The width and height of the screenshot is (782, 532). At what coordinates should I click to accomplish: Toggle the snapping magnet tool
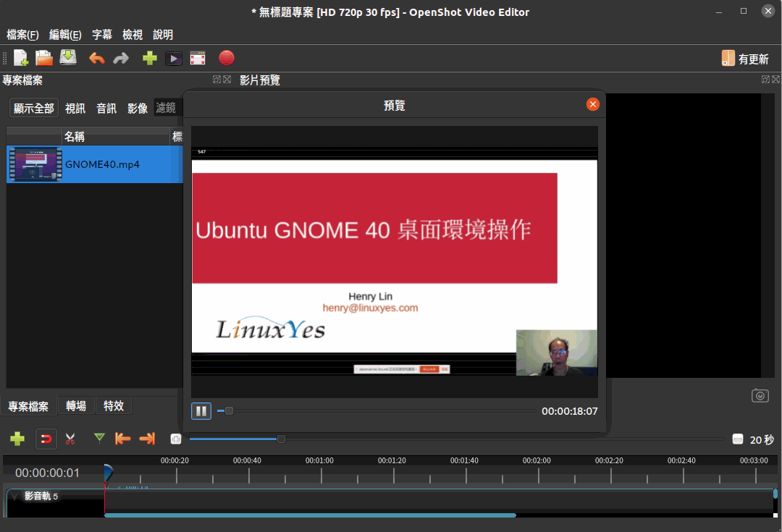coord(46,439)
